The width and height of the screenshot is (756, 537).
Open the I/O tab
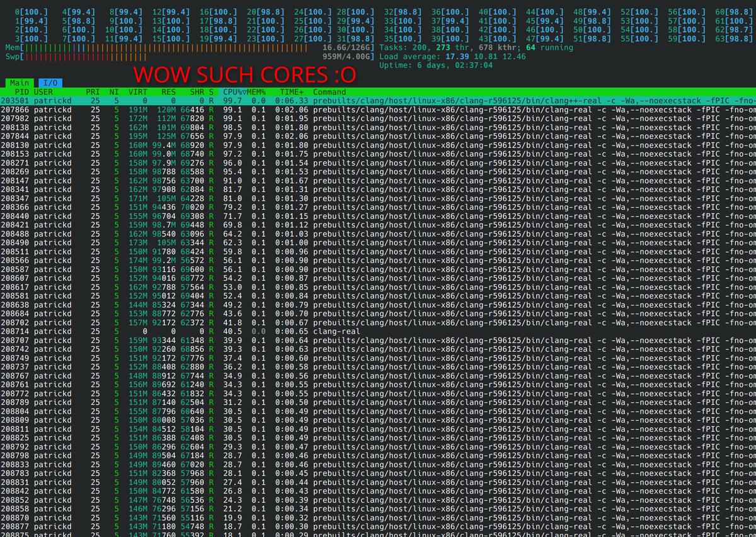(x=50, y=82)
